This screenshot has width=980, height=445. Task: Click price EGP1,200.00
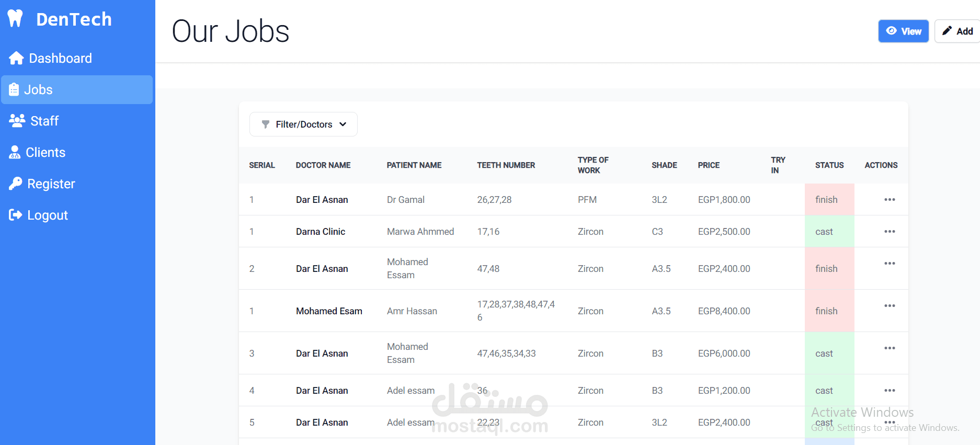(x=724, y=391)
